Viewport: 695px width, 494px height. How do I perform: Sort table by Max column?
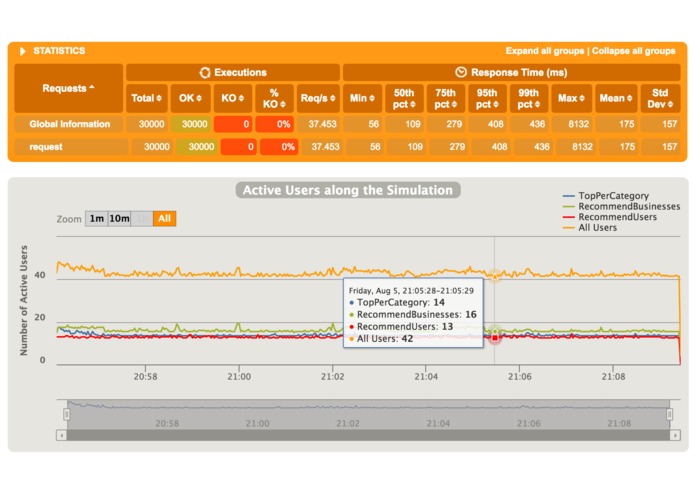coord(571,98)
